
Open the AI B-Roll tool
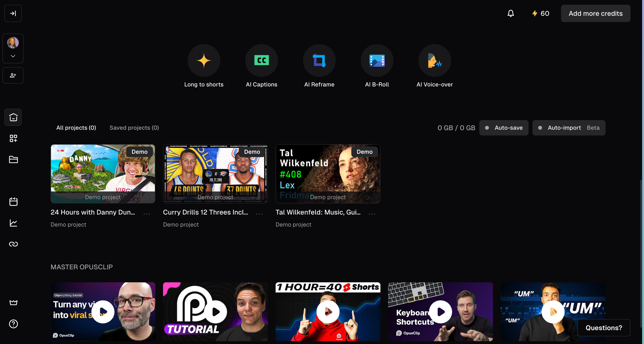point(377,66)
